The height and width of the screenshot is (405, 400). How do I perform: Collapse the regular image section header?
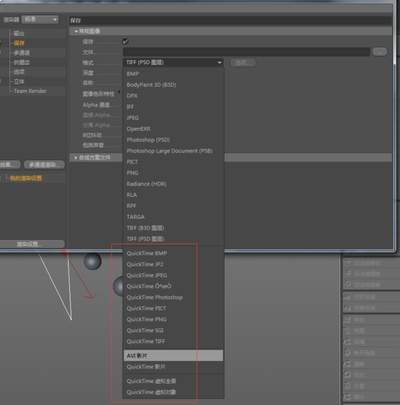point(87,31)
